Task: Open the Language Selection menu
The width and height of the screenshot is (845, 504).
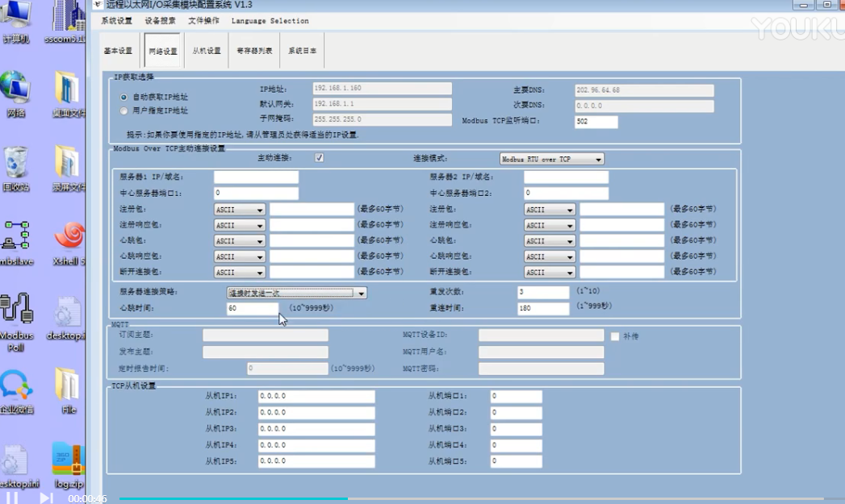Action: (x=270, y=21)
